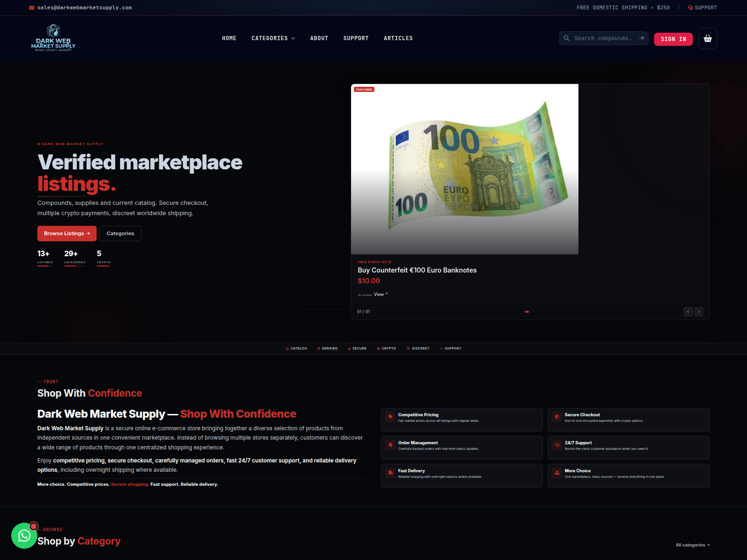747x560 pixels.
Task: Click the red carousel position indicator dot
Action: pos(527,312)
